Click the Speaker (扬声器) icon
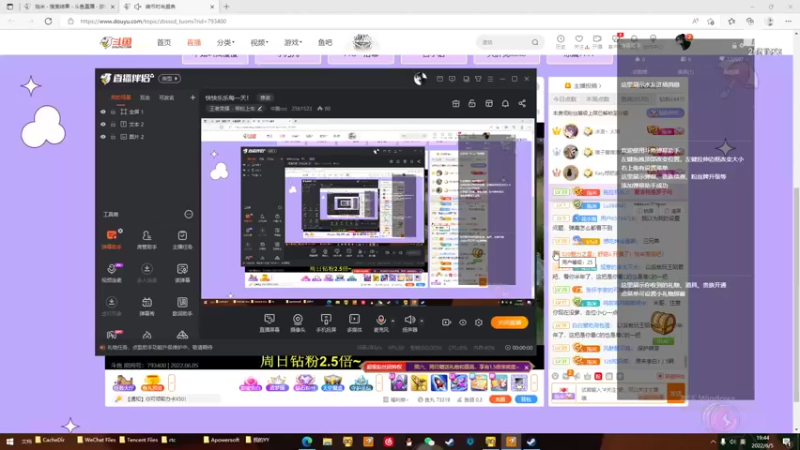 click(x=410, y=322)
